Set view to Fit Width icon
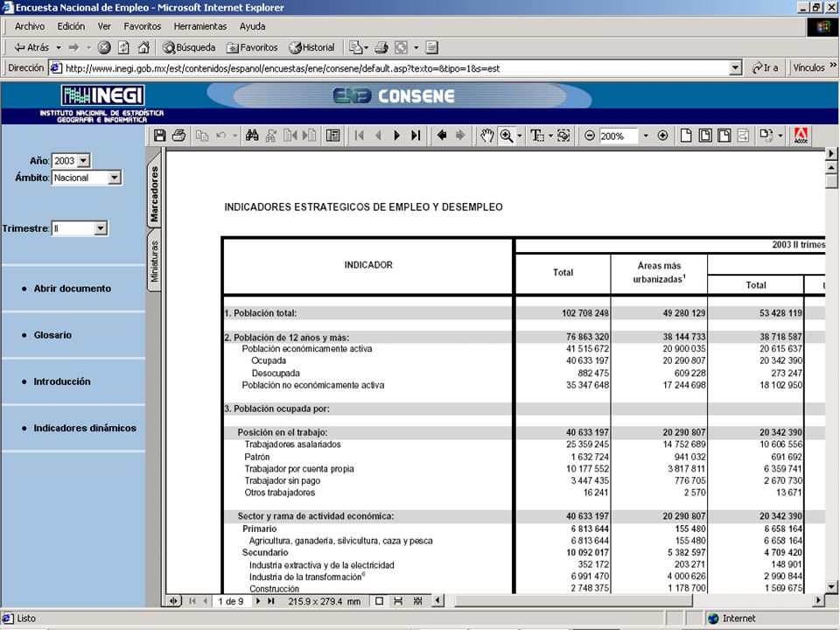This screenshot has width=840, height=630. 724,136
